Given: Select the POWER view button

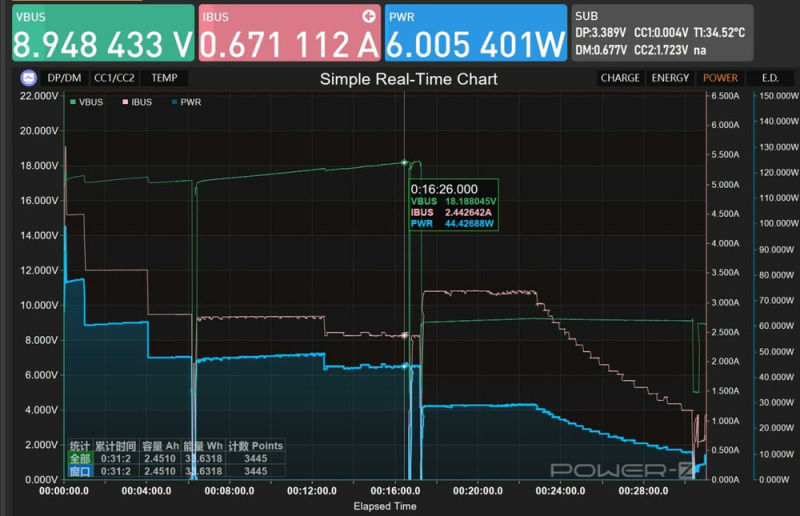Looking at the screenshot, I should 720,78.
